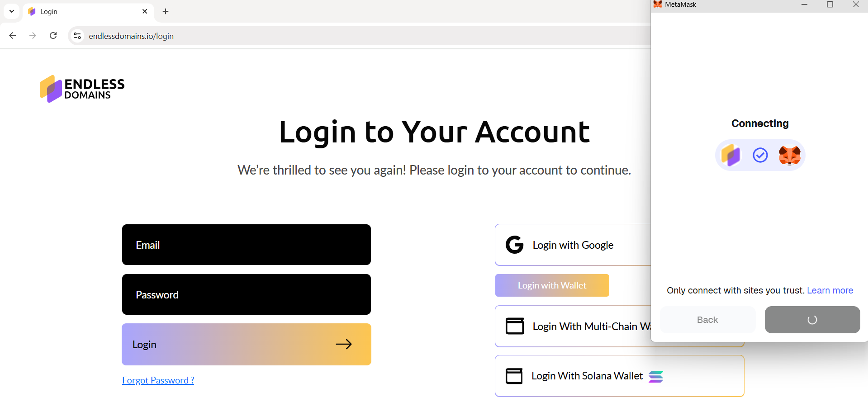
Task: Close the Login tab
Action: (145, 11)
